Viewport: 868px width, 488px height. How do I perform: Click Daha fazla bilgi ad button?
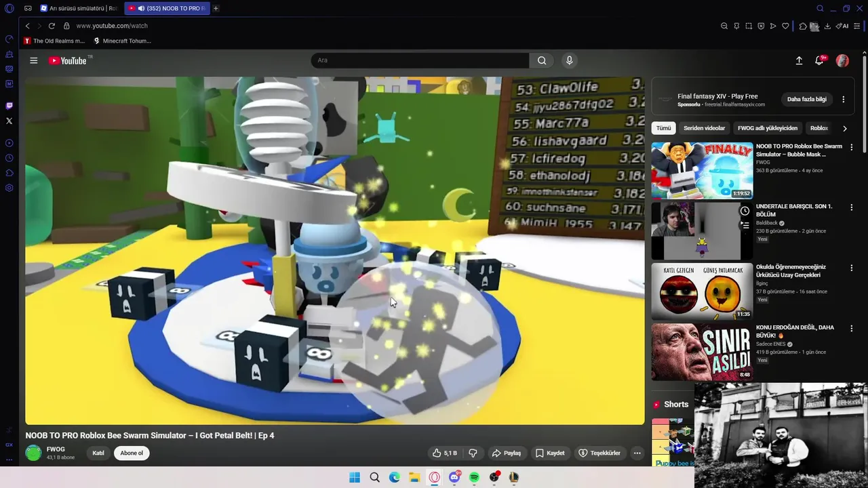807,99
